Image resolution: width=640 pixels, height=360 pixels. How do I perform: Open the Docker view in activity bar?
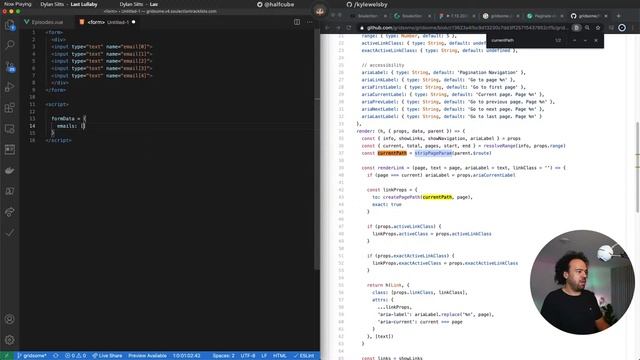click(x=10, y=171)
